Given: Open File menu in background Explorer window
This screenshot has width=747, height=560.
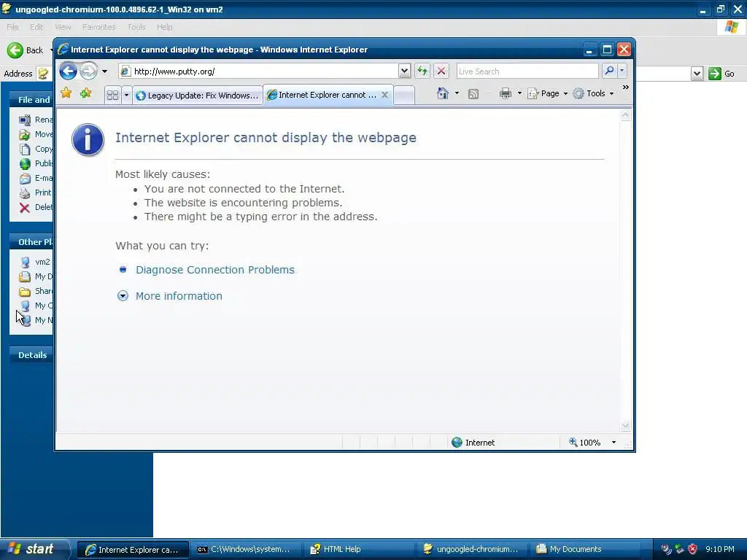Looking at the screenshot, I should (13, 27).
